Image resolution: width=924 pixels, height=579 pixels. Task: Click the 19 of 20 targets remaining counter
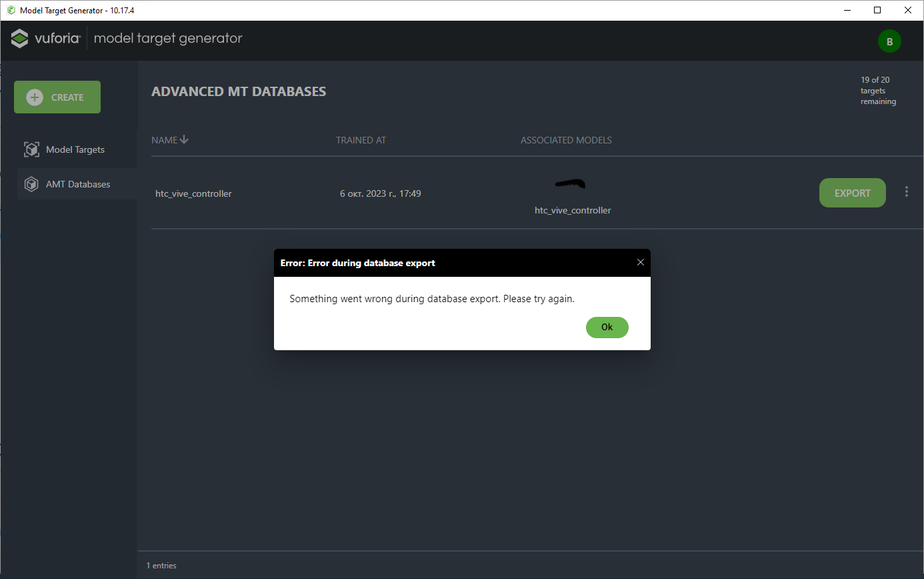[878, 90]
